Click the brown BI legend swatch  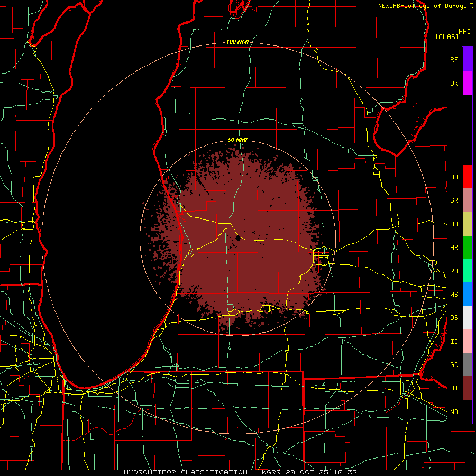467,388
